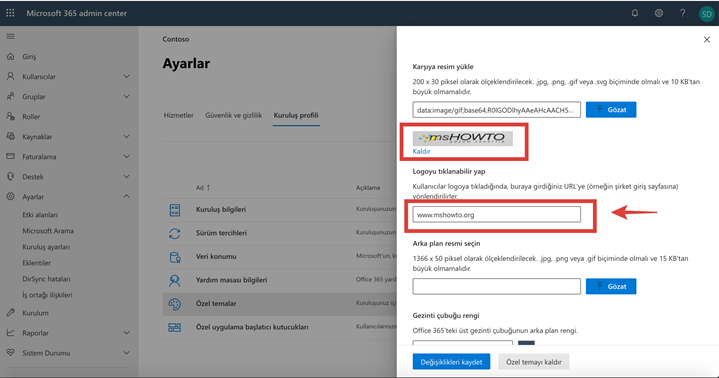Open help question mark icon
This screenshot has width=719, height=378.
682,13
